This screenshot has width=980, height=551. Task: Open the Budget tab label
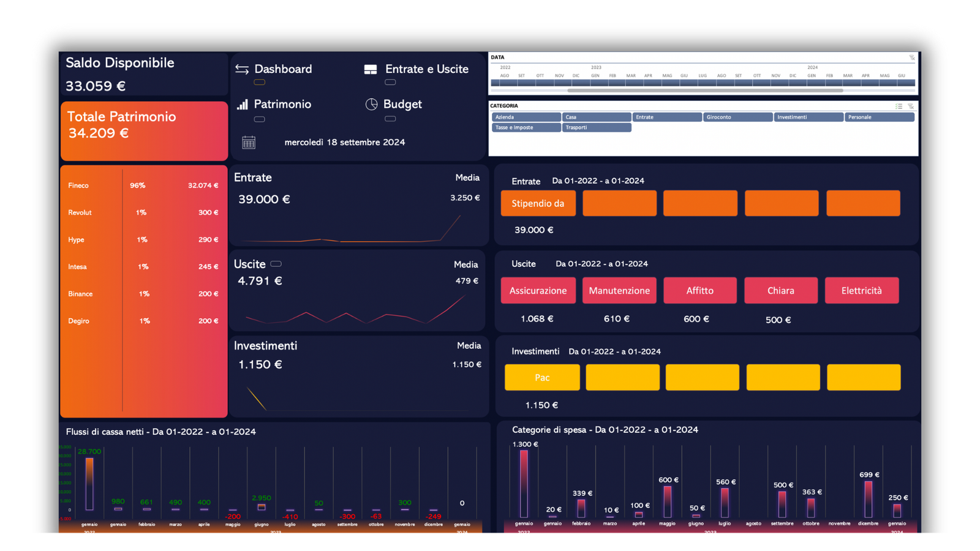pyautogui.click(x=402, y=104)
